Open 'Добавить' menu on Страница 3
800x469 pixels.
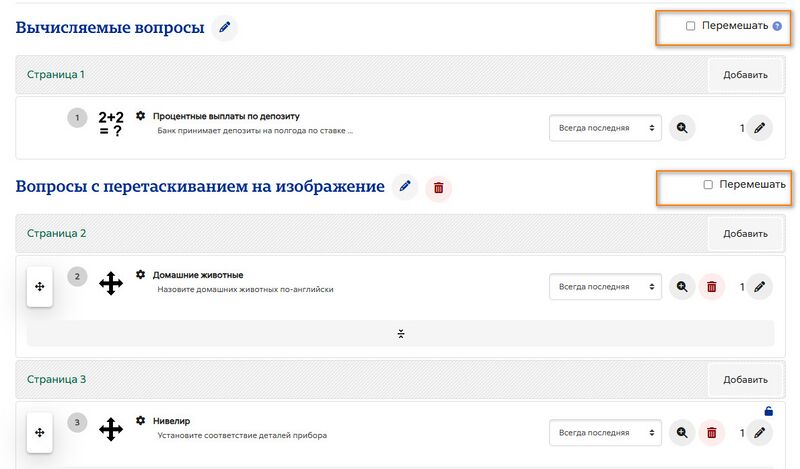(745, 380)
